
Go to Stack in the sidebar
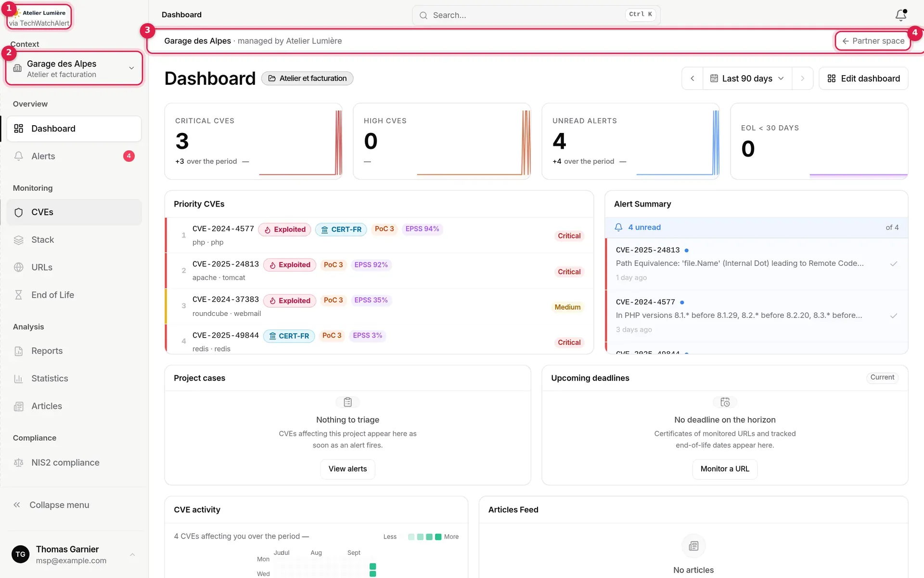[x=74, y=240]
